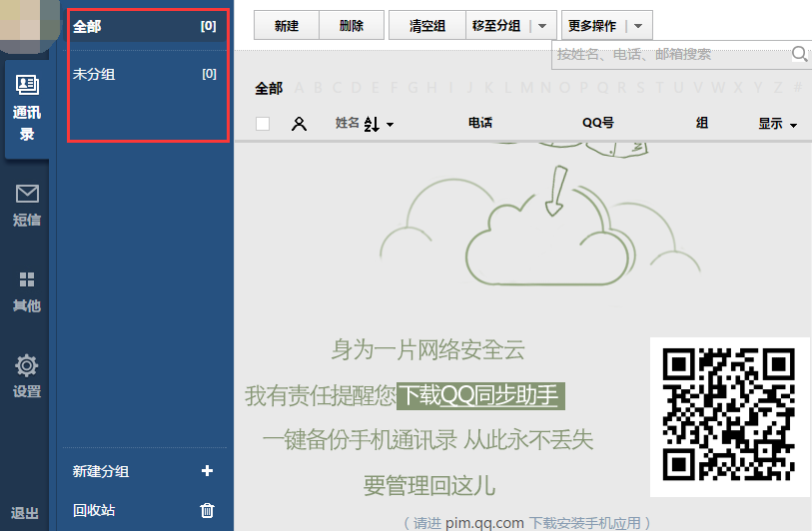Expand the 更多操作 dropdown arrow
Viewport: 812px width, 531px height.
(638, 26)
